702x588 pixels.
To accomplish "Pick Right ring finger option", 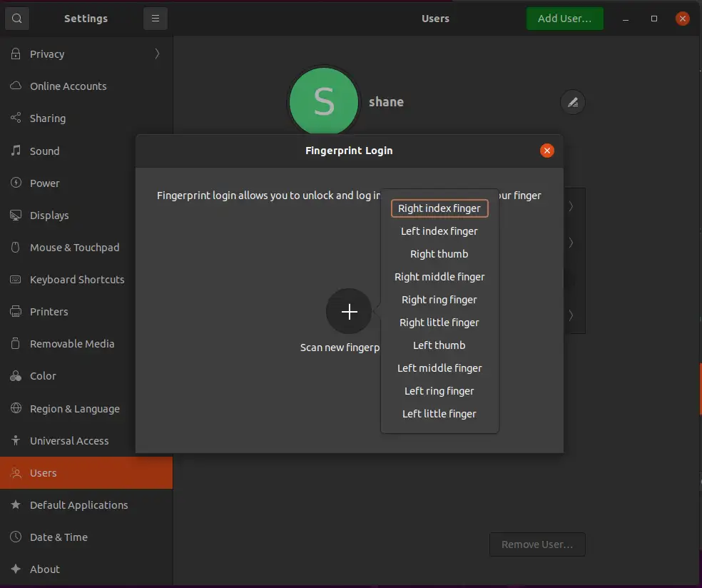I will [439, 300].
